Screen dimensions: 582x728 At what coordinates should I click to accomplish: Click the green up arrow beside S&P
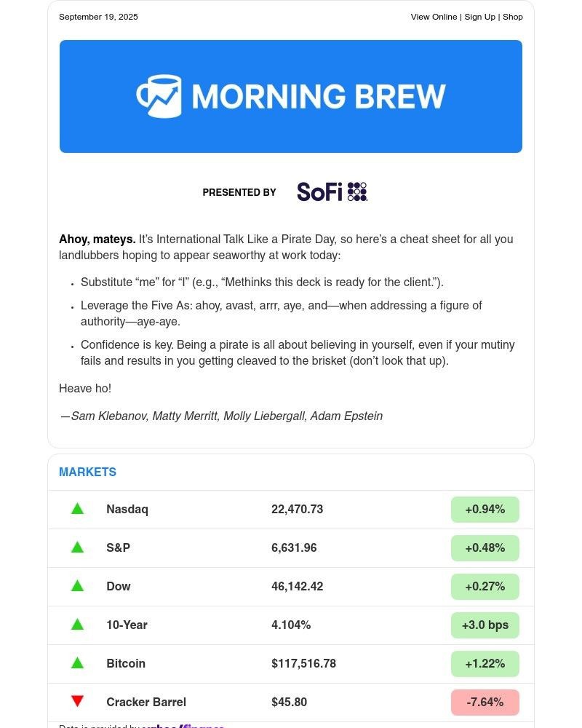tap(77, 547)
